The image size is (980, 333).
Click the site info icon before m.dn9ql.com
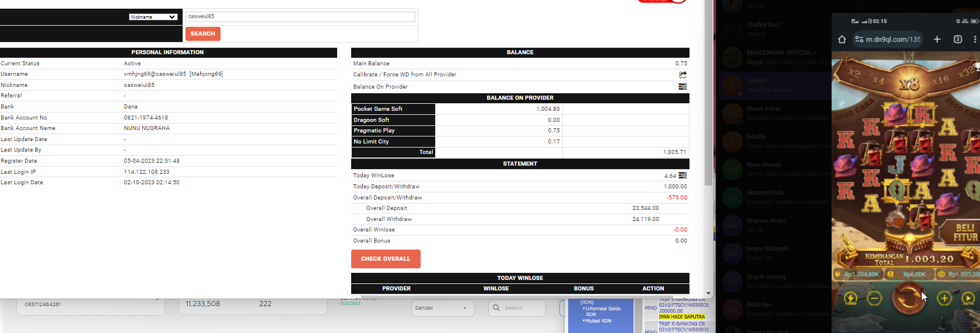(859, 40)
